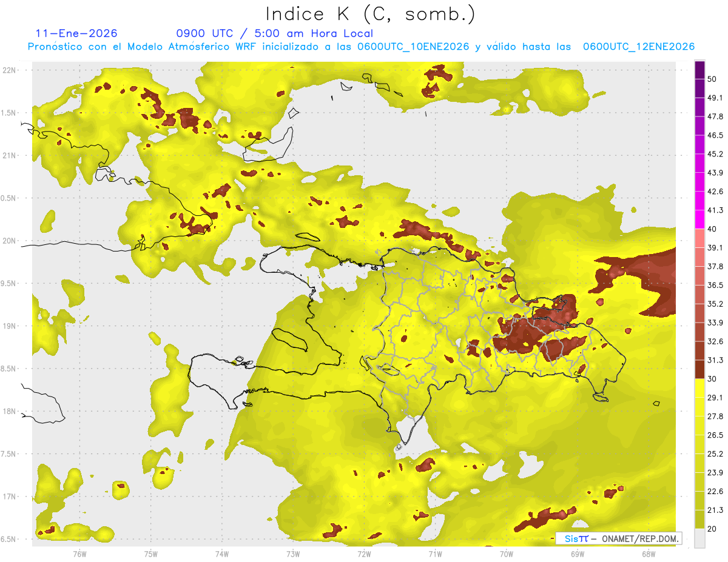
Task: Click the "49.1" colorbar label
Action: 715,98
